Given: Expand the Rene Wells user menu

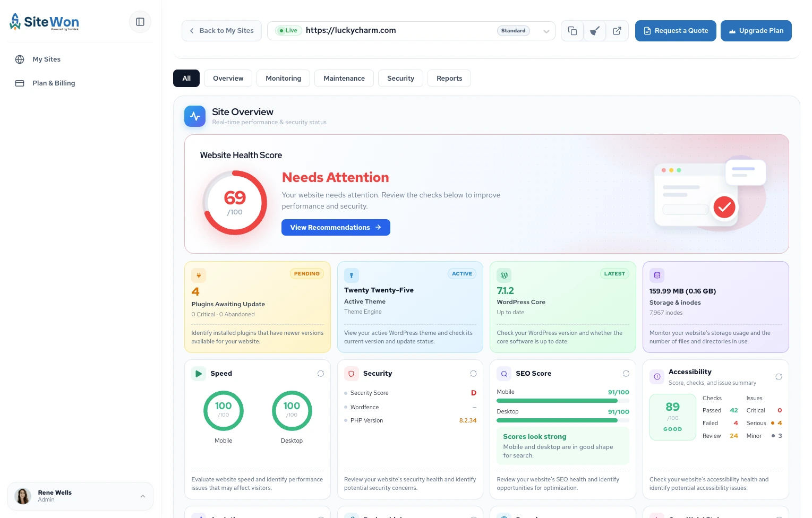Looking at the screenshot, I should tap(143, 496).
